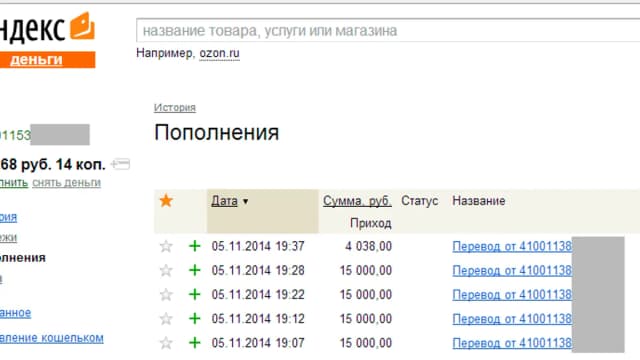Viewport: 640px width, 360px height.
Task: Click the Yandex wallet logo icon
Action: (82, 26)
